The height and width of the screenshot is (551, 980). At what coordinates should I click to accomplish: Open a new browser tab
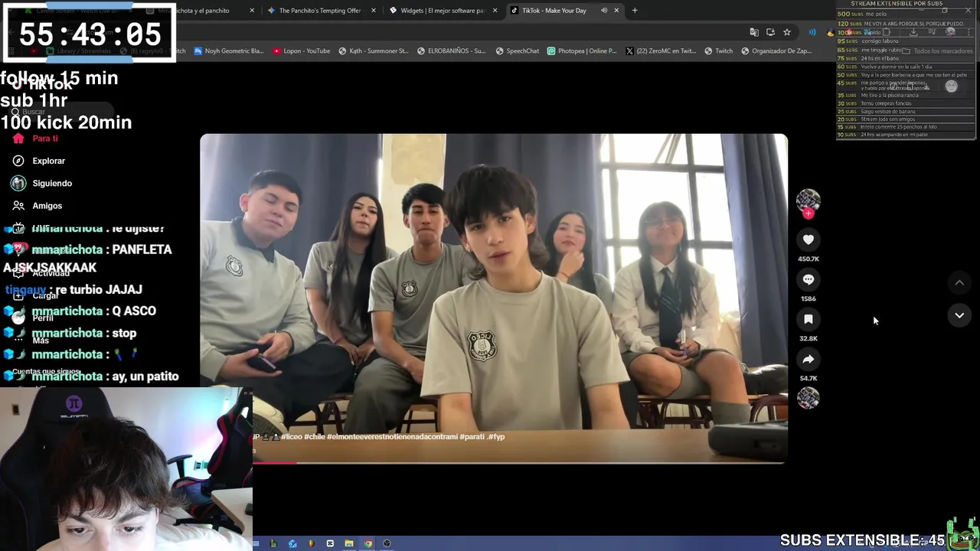[635, 11]
